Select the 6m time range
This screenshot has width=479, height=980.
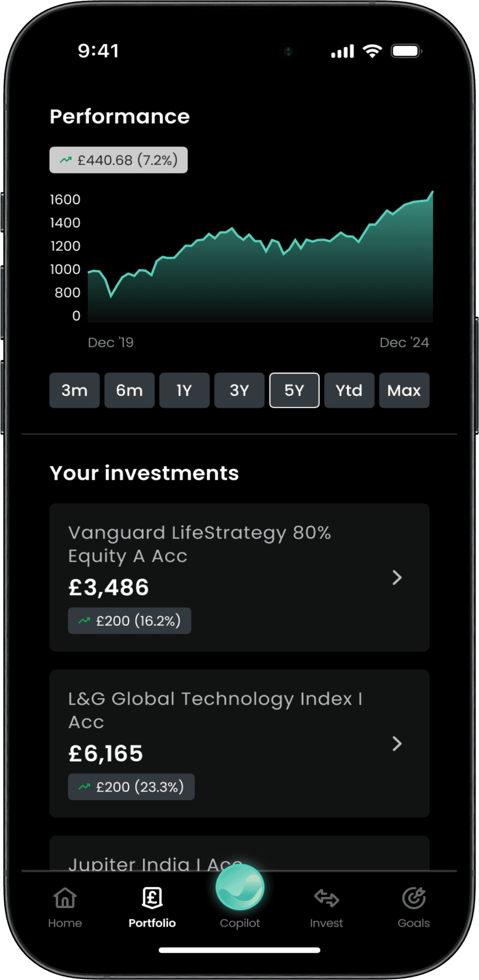[x=130, y=390]
